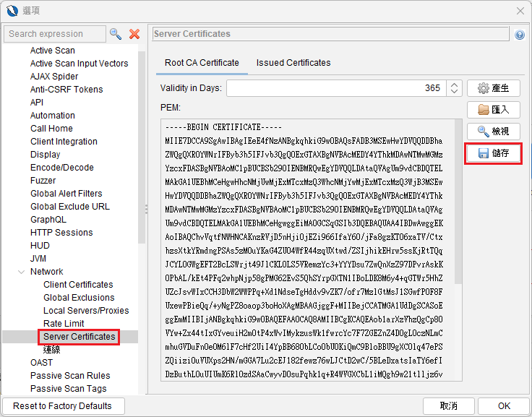532x417 pixels.
Task: Click the 取消 cancel button
Action: click(449, 405)
